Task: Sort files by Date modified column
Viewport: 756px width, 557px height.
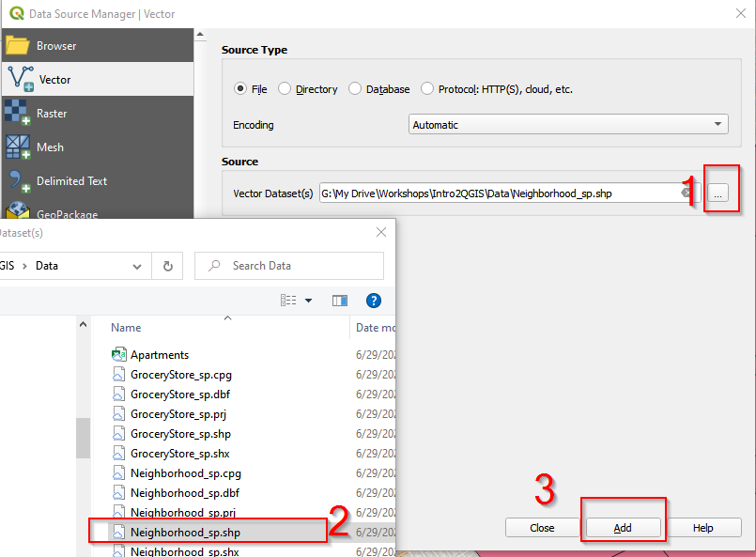Action: pos(375,328)
